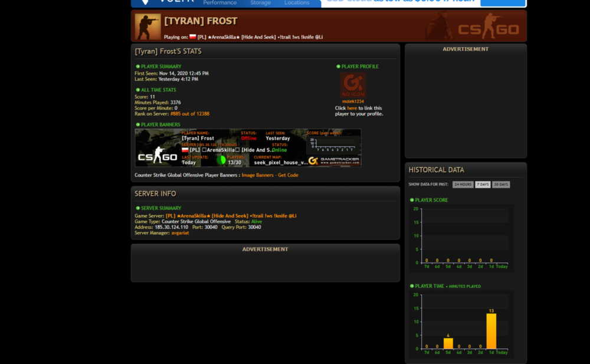The height and width of the screenshot is (364, 590).
Task: Click the 4-minute bar in Player Time chart
Action: (448, 343)
